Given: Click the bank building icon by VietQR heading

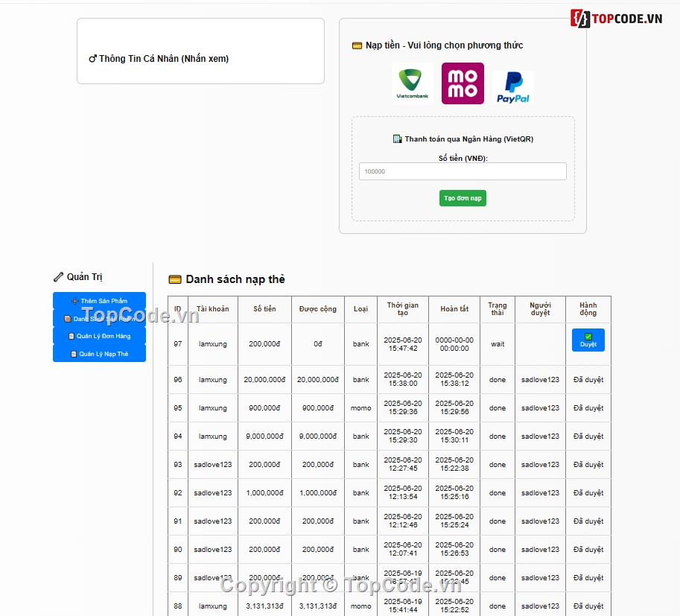Looking at the screenshot, I should (397, 139).
